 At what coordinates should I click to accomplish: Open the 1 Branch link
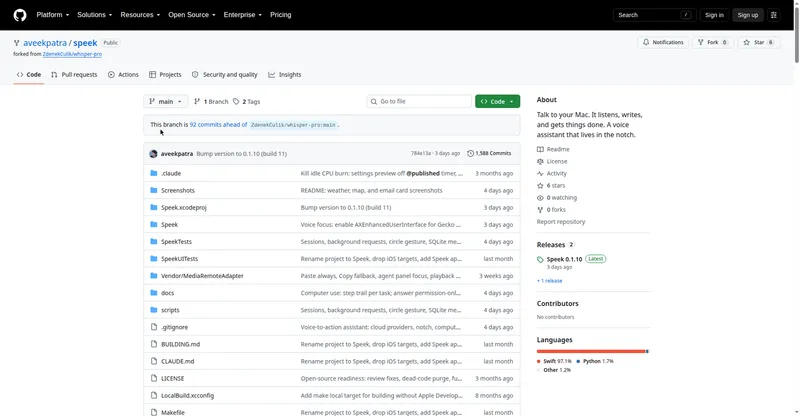pos(211,102)
